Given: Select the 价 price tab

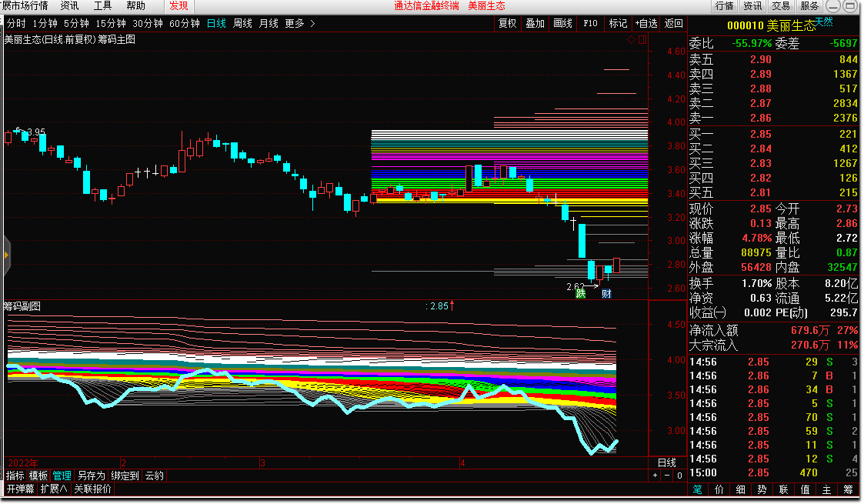Looking at the screenshot, I should pos(719,489).
